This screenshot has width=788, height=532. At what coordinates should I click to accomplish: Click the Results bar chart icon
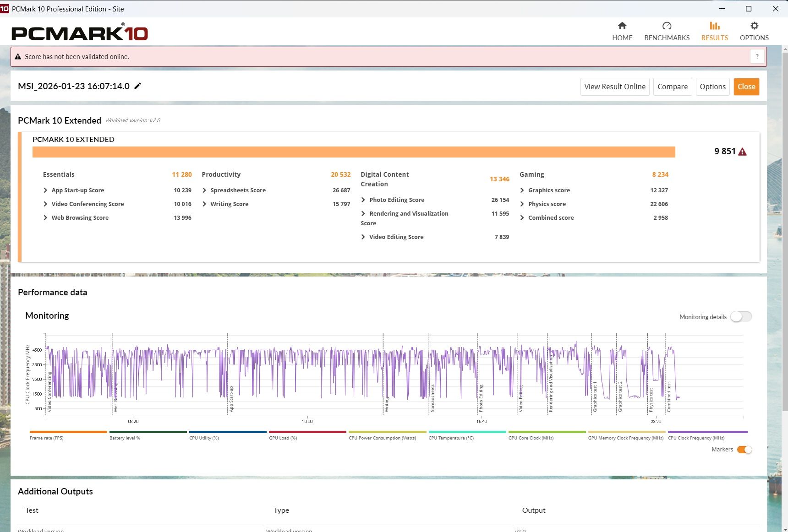click(714, 26)
